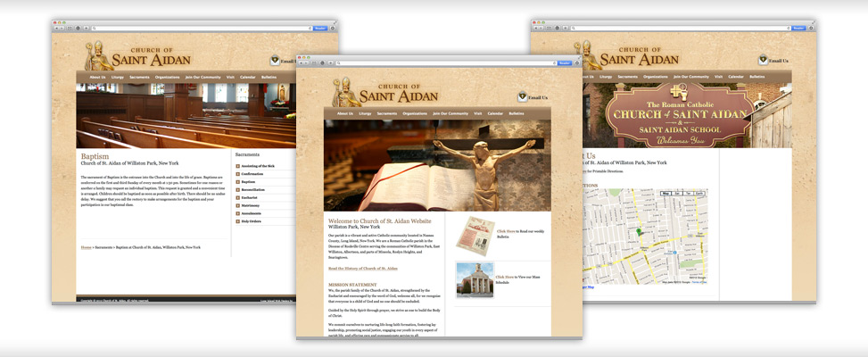Select Annulments in the Sacraments sidebar

coord(251,213)
